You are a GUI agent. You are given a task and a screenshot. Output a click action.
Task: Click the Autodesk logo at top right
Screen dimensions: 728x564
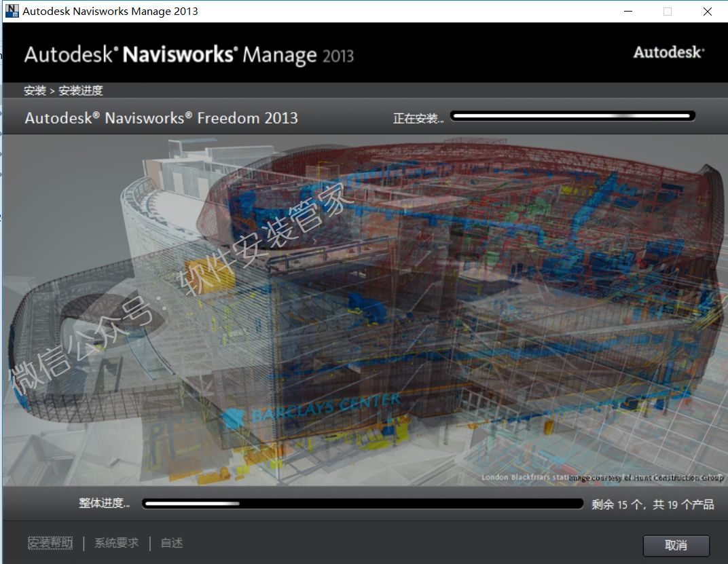tap(668, 52)
